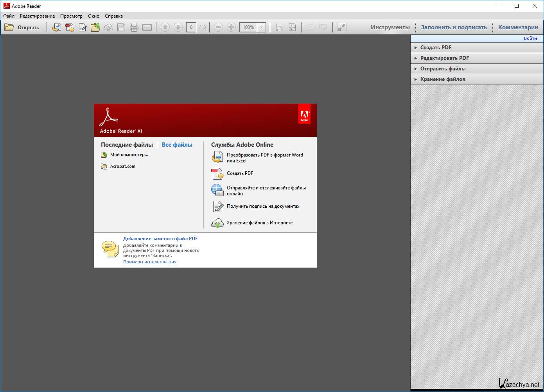This screenshot has width=544, height=392.
Task: Expand the Создать PDF section
Action: [477, 47]
